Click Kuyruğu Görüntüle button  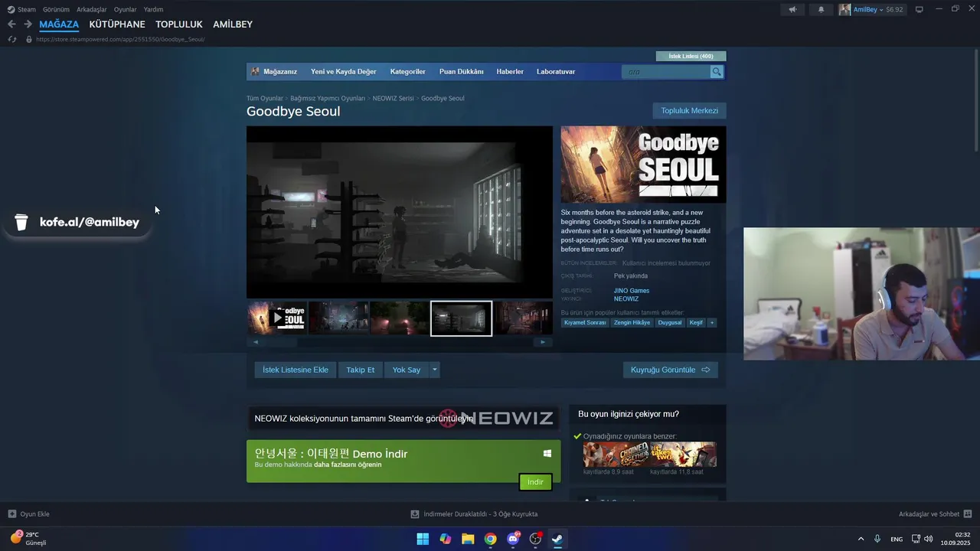pos(671,370)
